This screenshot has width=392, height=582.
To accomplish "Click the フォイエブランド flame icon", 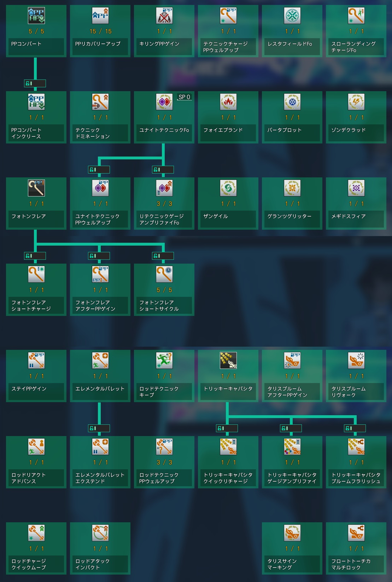I will (228, 102).
